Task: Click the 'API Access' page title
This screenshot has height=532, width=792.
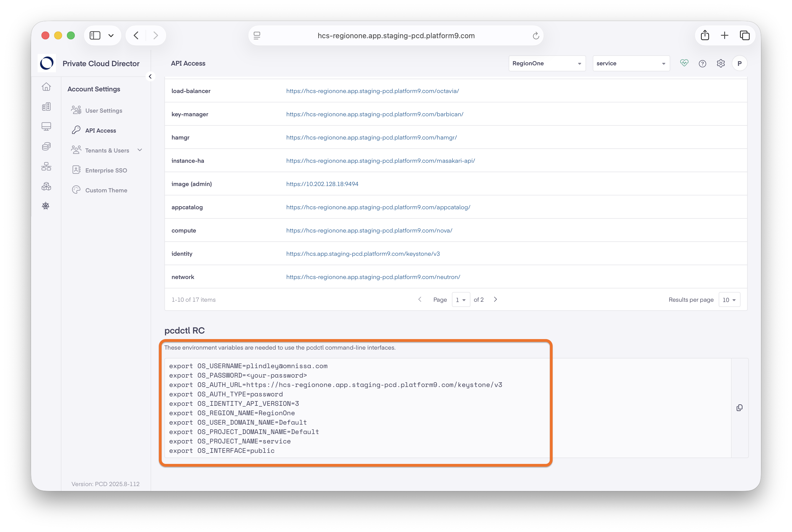Action: tap(188, 63)
